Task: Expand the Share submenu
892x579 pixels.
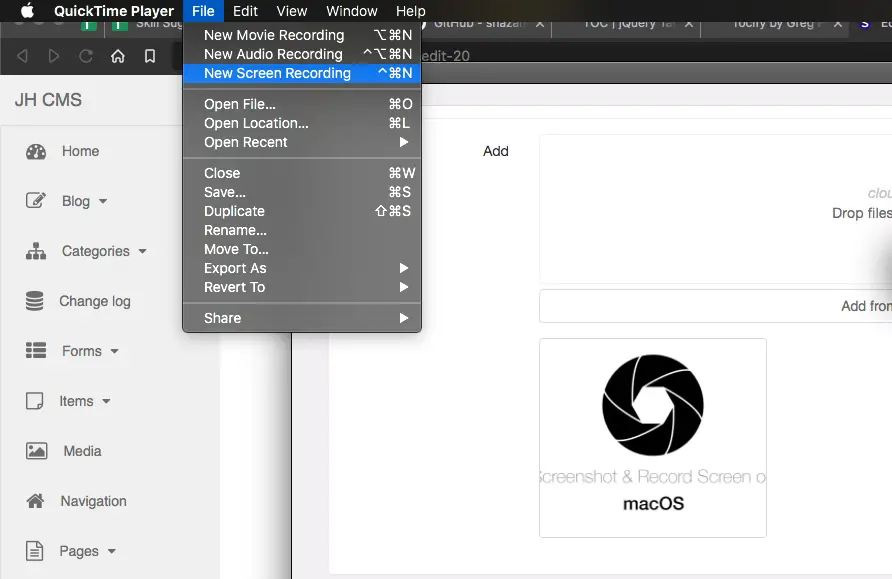Action: pyautogui.click(x=302, y=318)
